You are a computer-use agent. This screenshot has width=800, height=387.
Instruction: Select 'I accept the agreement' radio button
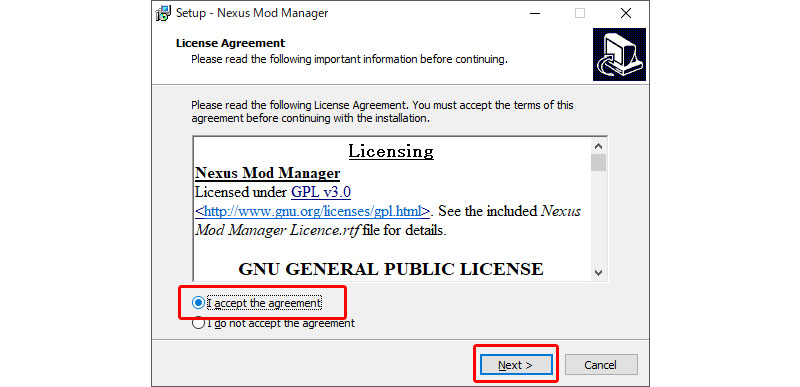257,303
